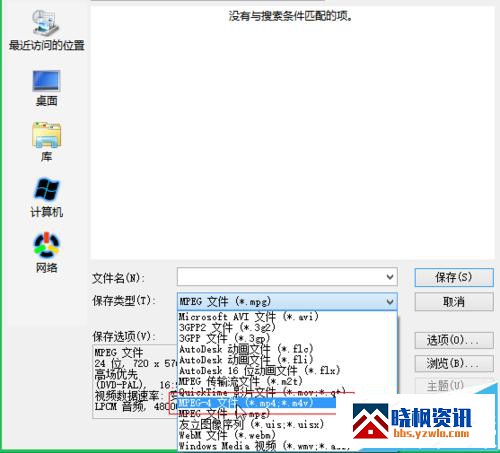The width and height of the screenshot is (500, 453).
Task: Select MPEG-4 文件 (*.mp4;*.m4v) format
Action: point(257,403)
